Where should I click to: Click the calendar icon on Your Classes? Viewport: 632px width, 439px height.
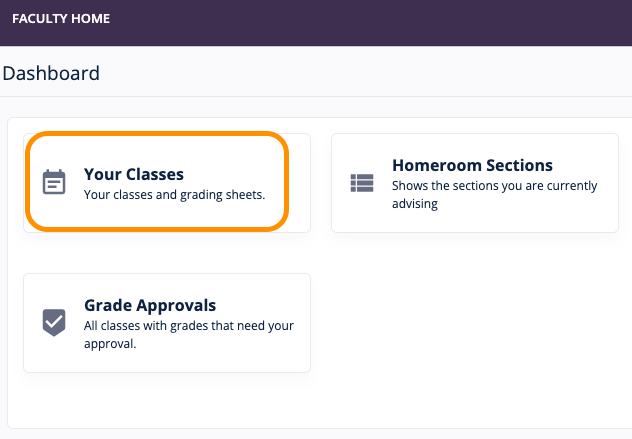coord(54,182)
